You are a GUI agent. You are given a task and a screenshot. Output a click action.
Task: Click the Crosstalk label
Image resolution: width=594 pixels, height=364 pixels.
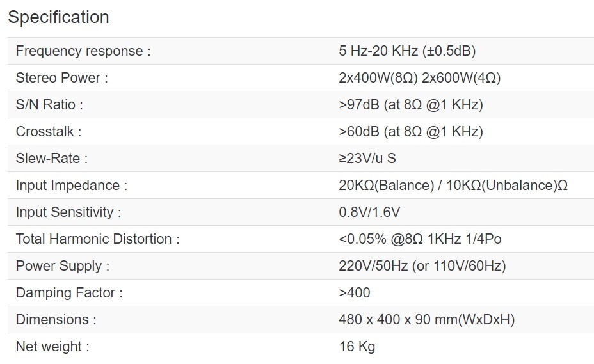click(x=49, y=132)
